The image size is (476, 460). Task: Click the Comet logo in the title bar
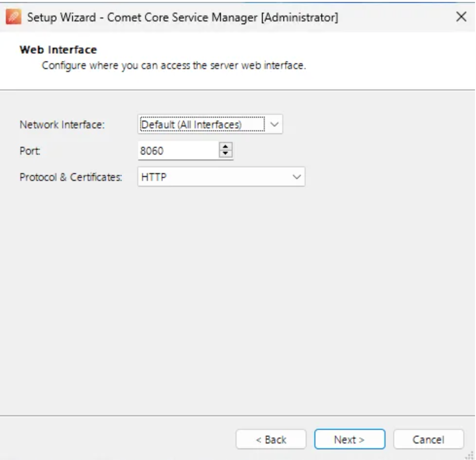(14, 17)
